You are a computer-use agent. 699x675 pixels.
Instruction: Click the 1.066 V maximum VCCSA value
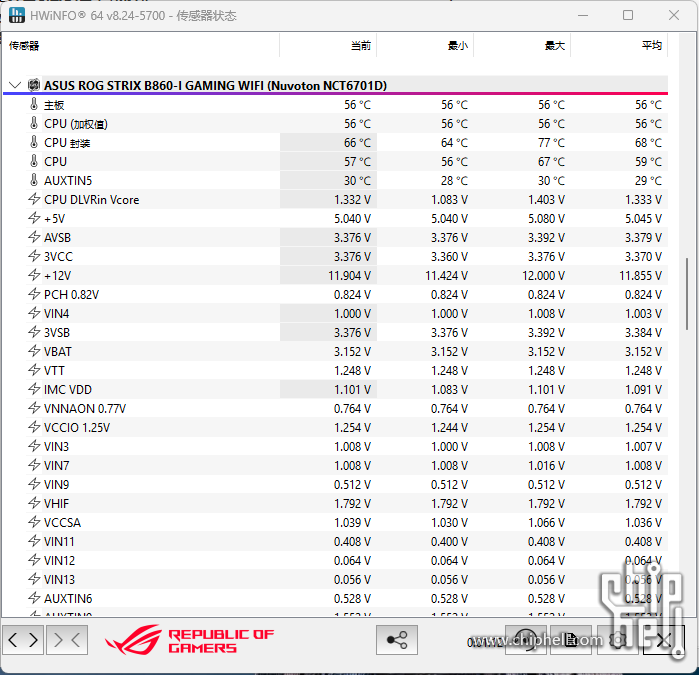pos(547,523)
